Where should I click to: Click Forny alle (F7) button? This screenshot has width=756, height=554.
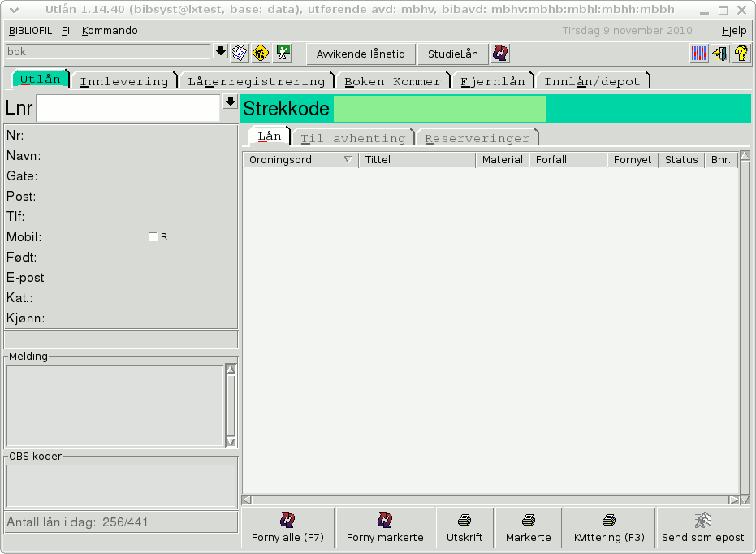pos(287,528)
